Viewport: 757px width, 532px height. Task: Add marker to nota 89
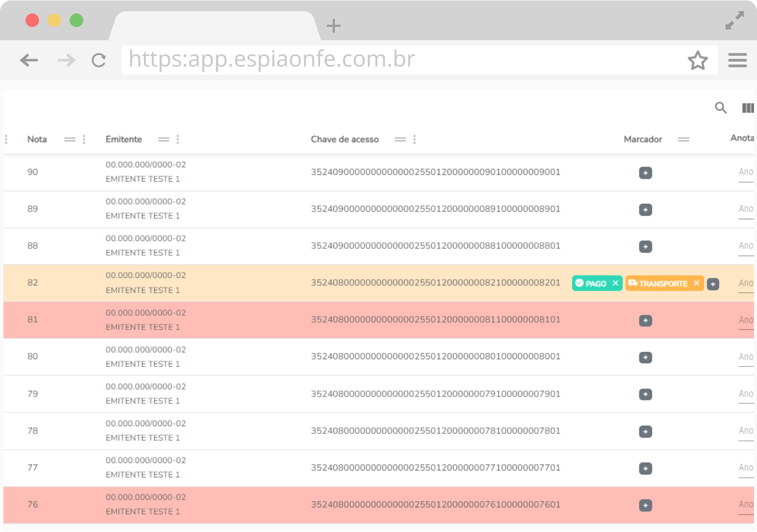645,210
